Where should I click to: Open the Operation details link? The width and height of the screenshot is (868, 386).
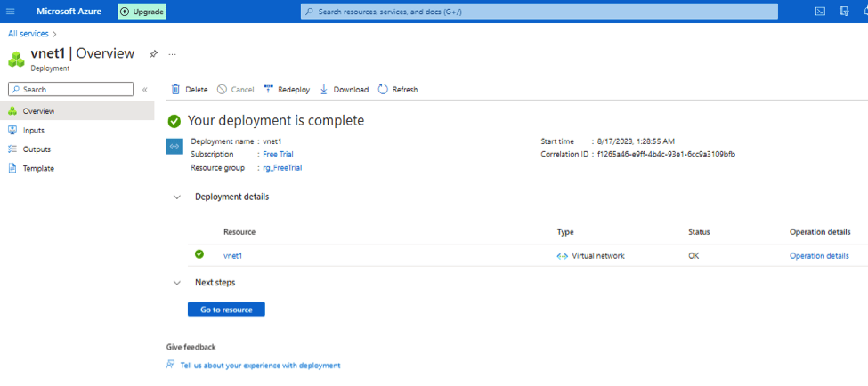pyautogui.click(x=818, y=256)
